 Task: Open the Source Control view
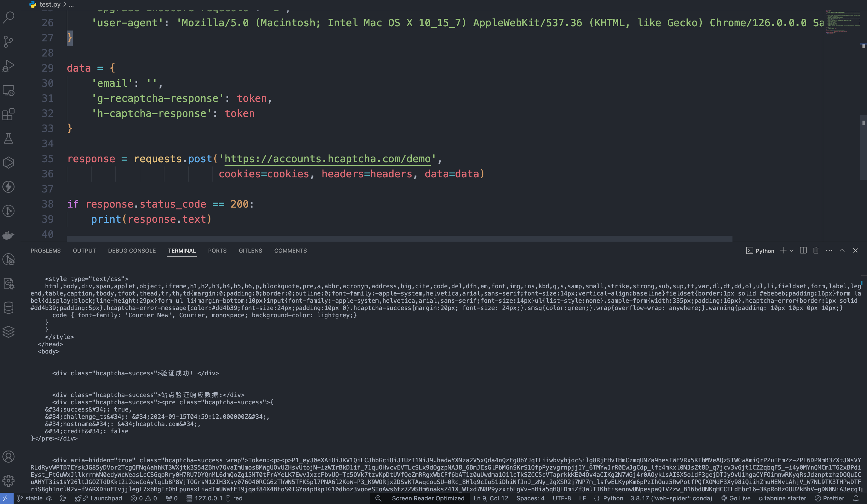(8, 41)
